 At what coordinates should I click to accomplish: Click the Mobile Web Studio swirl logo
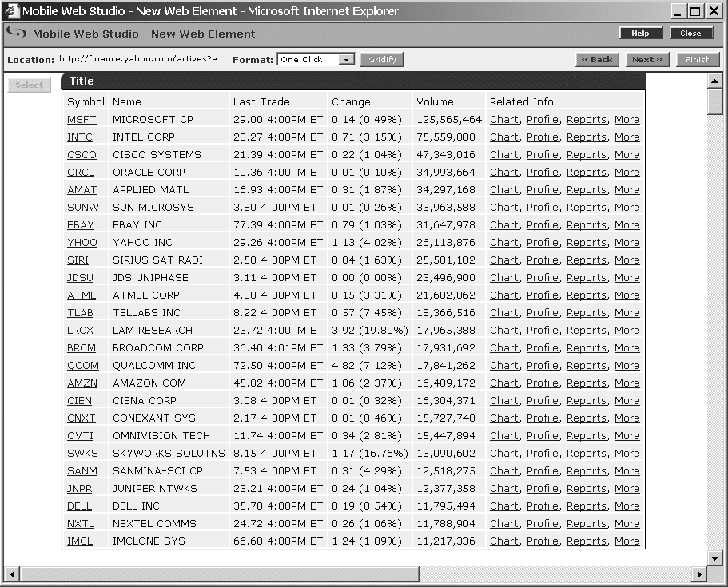coord(17,33)
